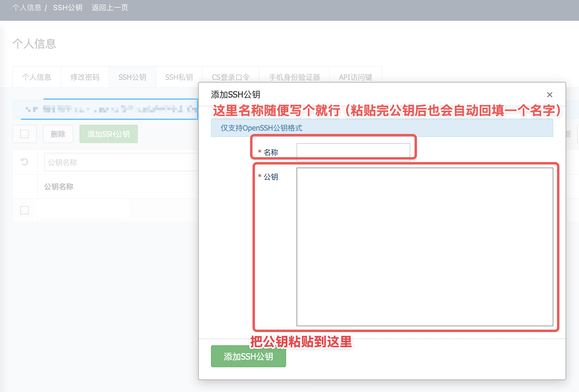
Task: Check the first key row checkbox
Action: pyautogui.click(x=24, y=210)
